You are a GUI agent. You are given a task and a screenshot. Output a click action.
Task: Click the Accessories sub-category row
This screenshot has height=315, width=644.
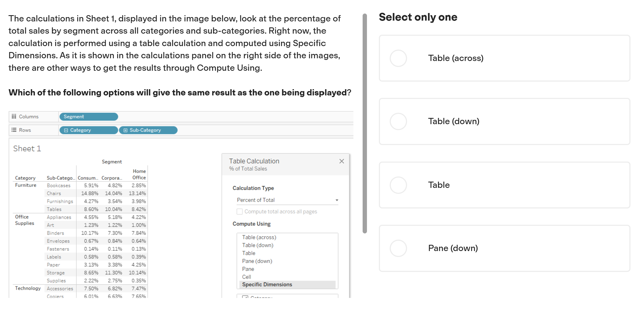[60, 288]
